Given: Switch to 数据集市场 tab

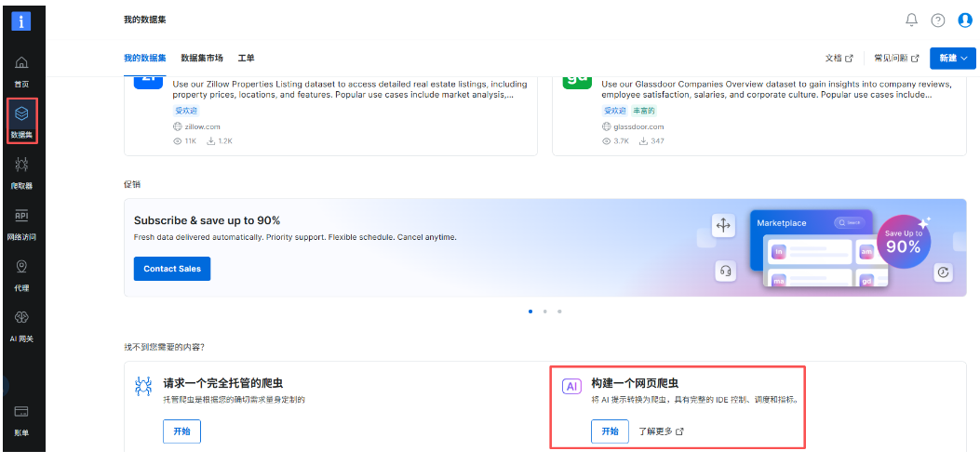Looking at the screenshot, I should 202,58.
